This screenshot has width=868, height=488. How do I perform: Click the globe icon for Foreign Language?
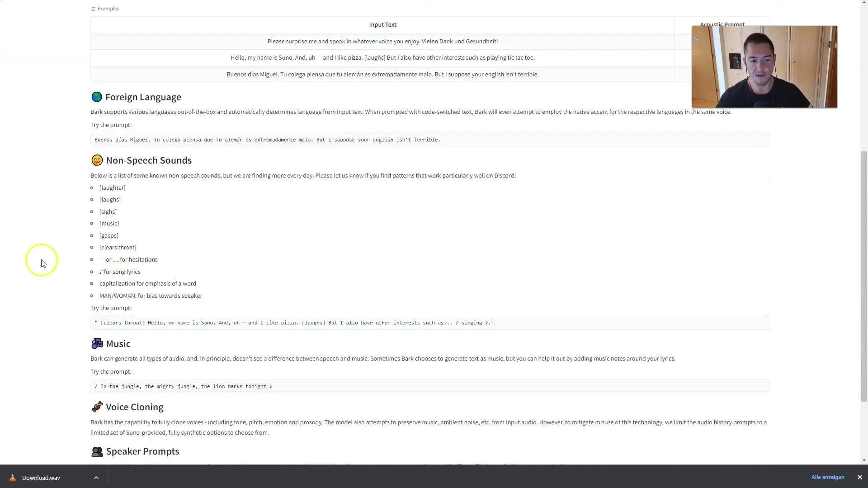(97, 97)
